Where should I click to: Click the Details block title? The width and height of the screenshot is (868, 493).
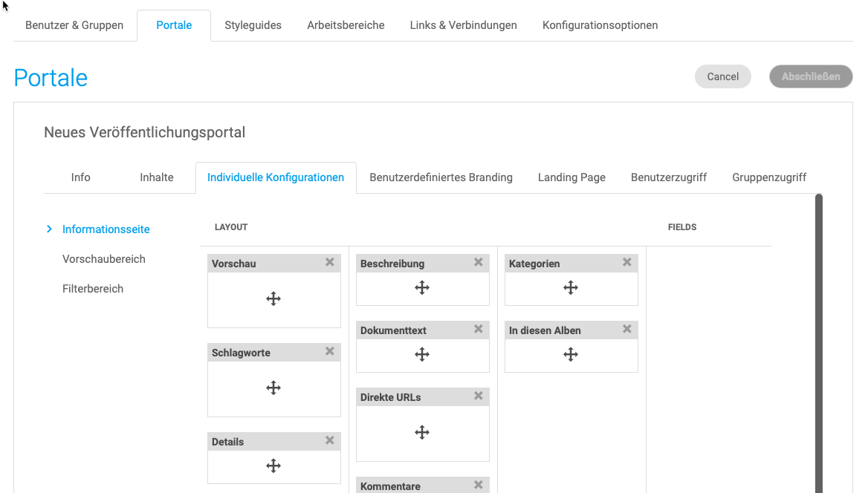pyautogui.click(x=227, y=442)
